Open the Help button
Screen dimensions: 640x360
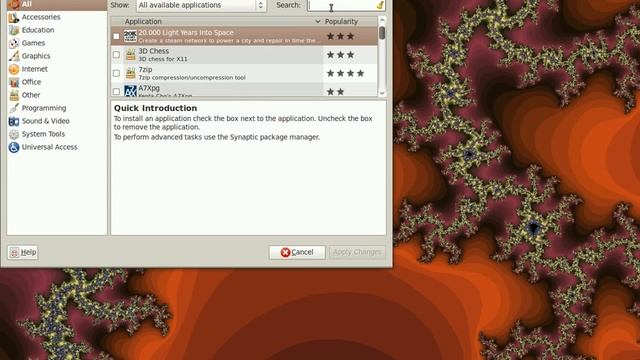pos(23,252)
